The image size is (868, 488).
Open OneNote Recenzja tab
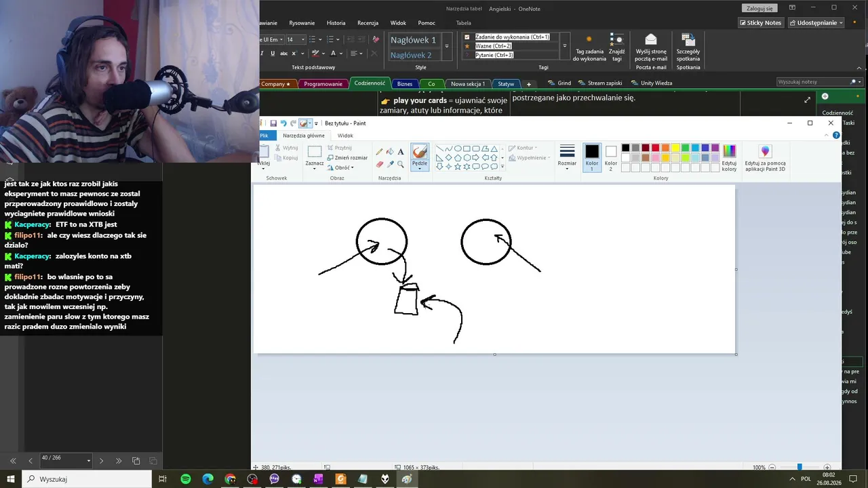click(x=368, y=23)
